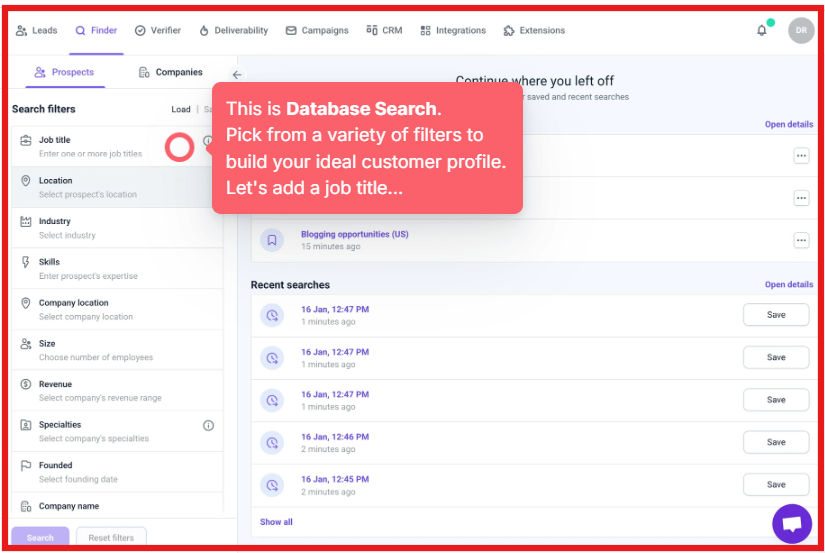Open the Show all recent searches link
Viewport: 825px width, 553px height.
[276, 521]
